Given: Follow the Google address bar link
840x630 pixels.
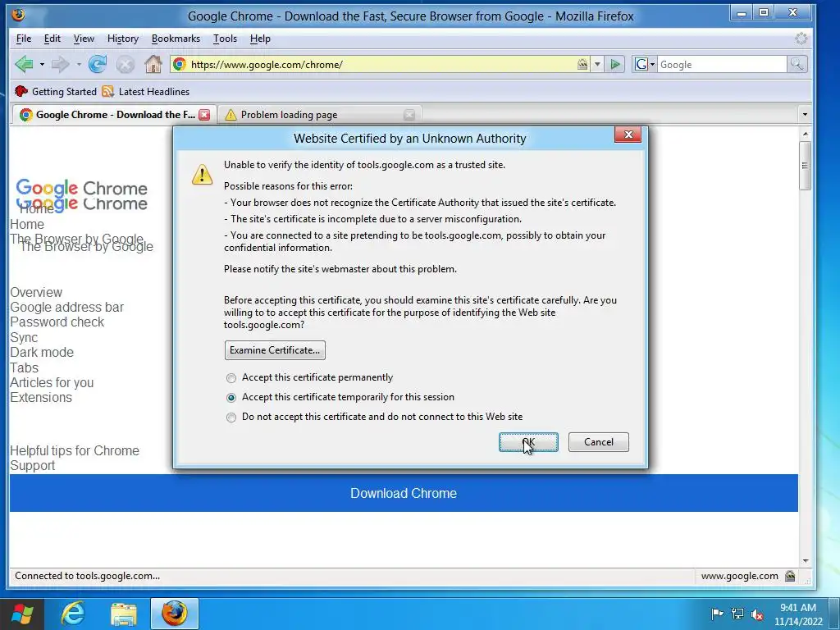Looking at the screenshot, I should pyautogui.click(x=66, y=307).
